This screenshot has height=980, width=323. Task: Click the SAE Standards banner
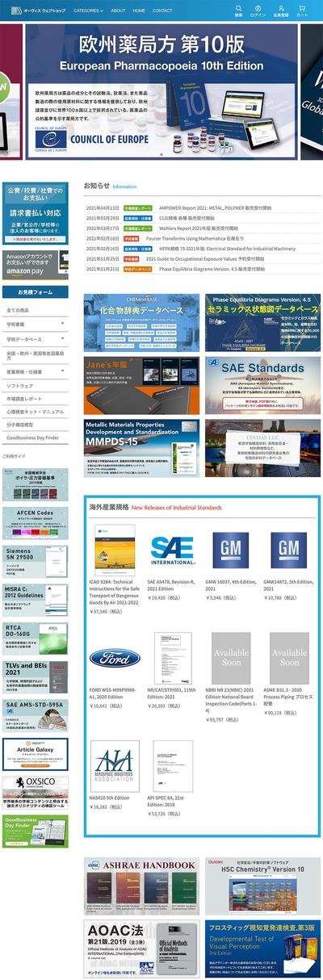point(262,386)
